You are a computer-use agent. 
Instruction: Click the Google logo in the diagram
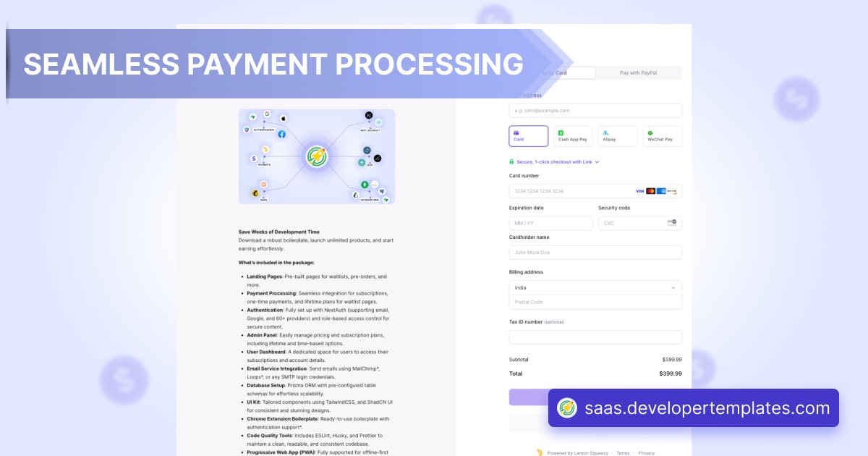pos(267,114)
